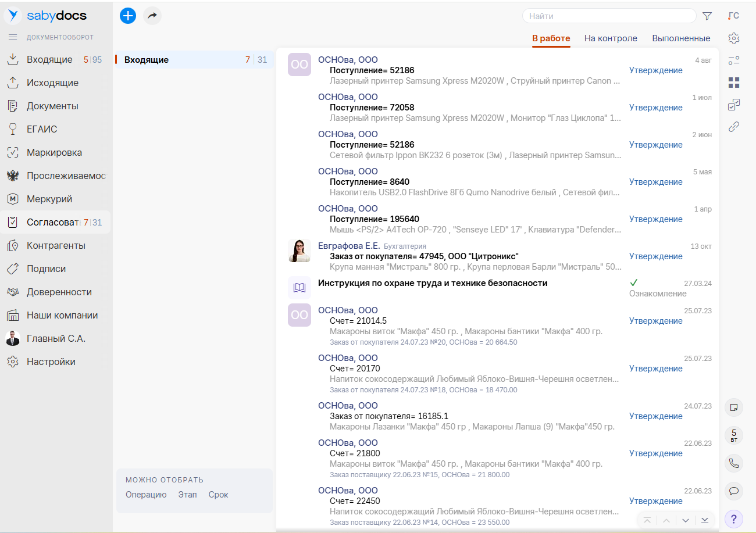The width and height of the screenshot is (756, 533).
Task: Open the chat messages bubble icon
Action: tap(734, 491)
